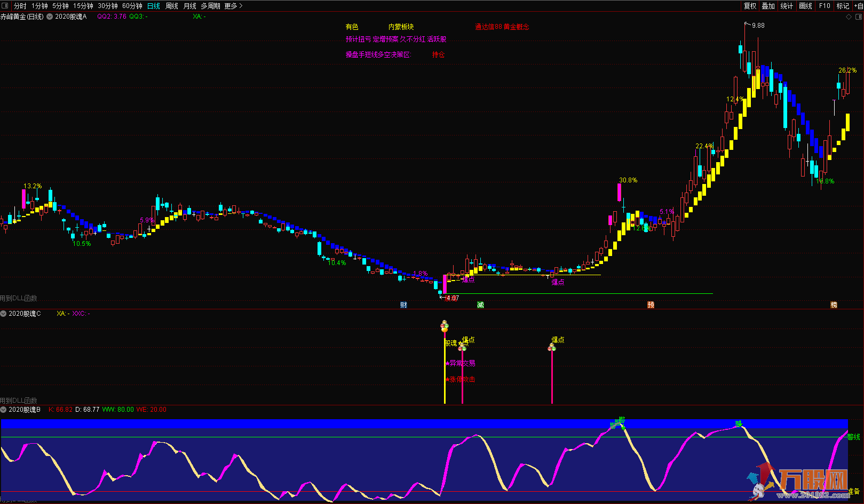Viewport: 864px width, 504px height.
Task: Click the D: 68.77 indicator value
Action: pyautogui.click(x=88, y=410)
